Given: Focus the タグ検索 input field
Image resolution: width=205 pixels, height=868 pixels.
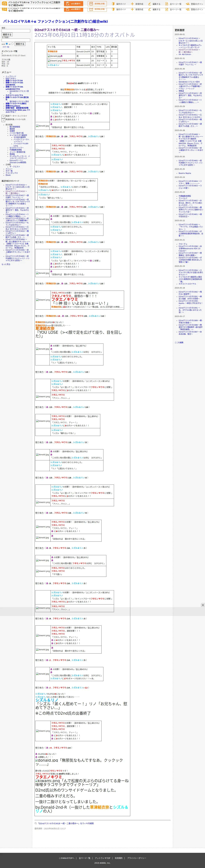Looking at the screenshot, I should click(16, 40).
